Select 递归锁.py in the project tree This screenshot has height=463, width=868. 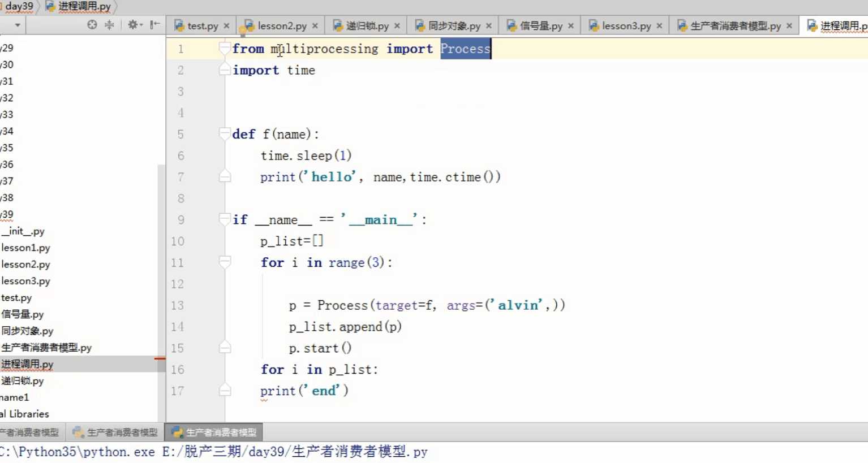click(23, 380)
